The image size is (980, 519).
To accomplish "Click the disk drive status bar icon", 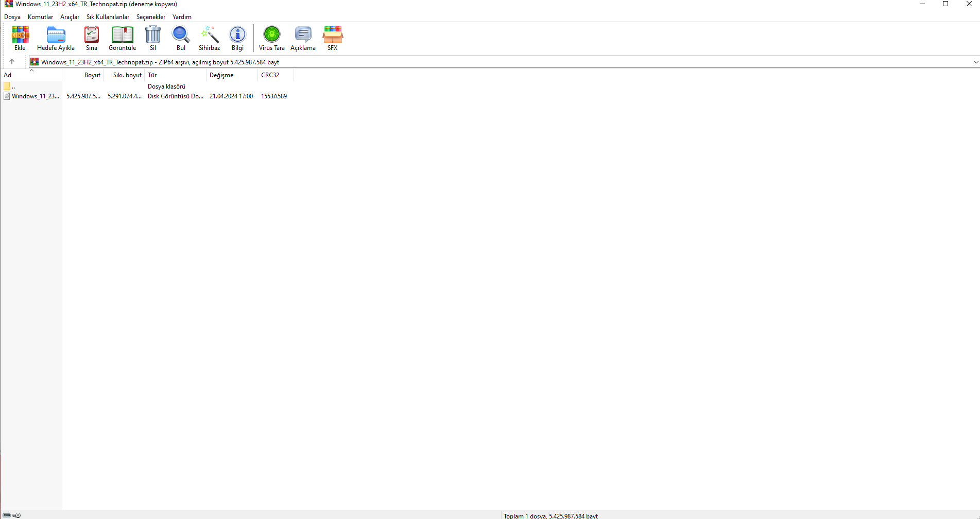I will (x=7, y=515).
